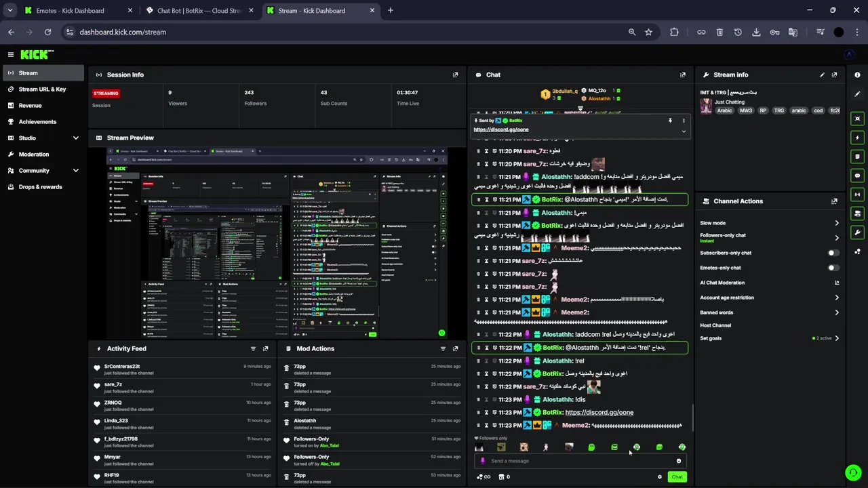Toggle stream preview widget in right rail
Viewport: 868px width, 488px height.
pyautogui.click(x=857, y=119)
